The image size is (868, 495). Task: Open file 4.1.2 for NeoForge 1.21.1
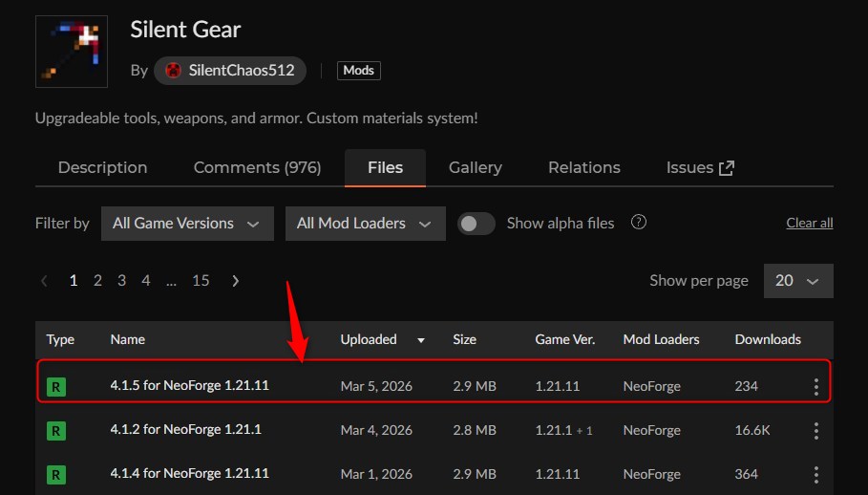(x=185, y=430)
